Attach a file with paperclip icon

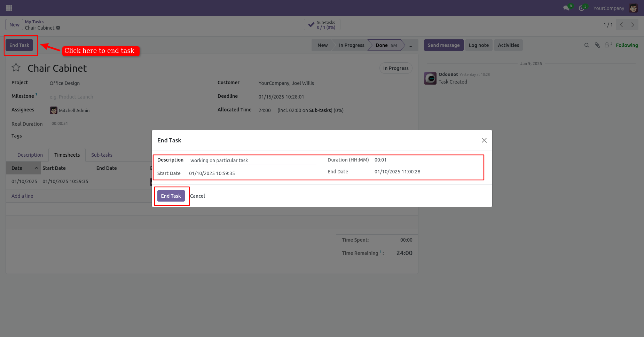[x=597, y=45]
